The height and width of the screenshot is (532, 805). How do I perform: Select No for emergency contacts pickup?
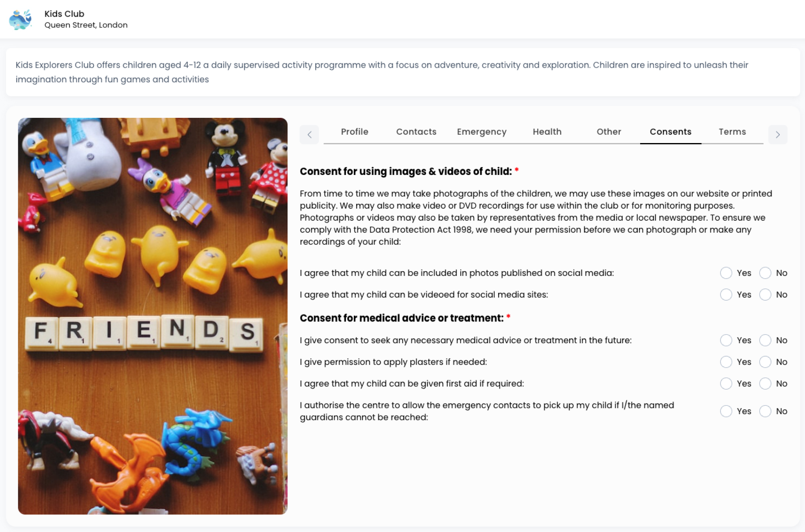coord(765,411)
